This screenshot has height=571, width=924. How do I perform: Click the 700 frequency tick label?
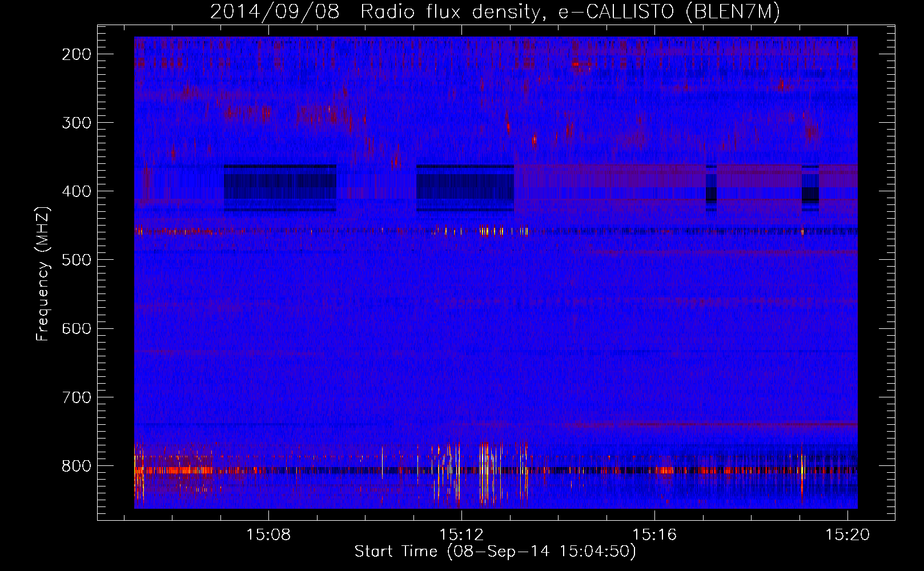(x=77, y=397)
